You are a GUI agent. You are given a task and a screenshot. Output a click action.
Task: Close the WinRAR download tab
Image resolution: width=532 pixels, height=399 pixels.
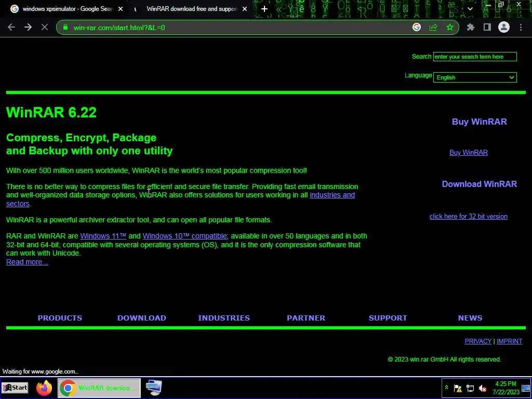[x=245, y=9]
